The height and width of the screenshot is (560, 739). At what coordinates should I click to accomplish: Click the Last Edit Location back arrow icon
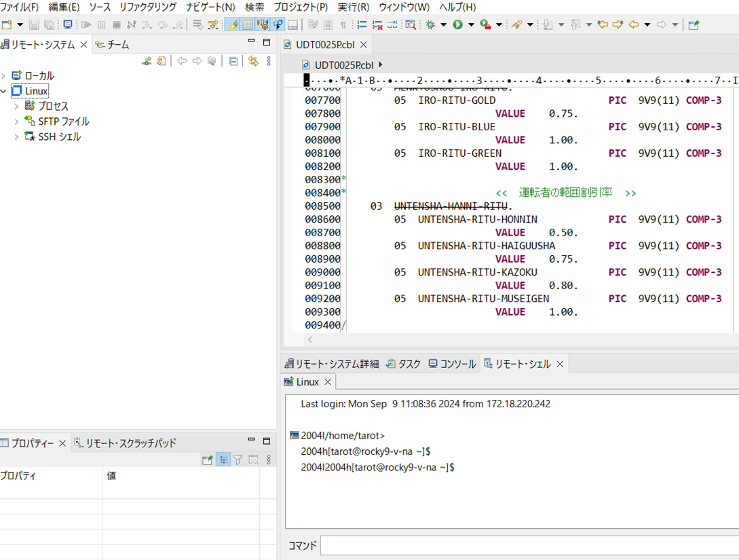(x=603, y=24)
